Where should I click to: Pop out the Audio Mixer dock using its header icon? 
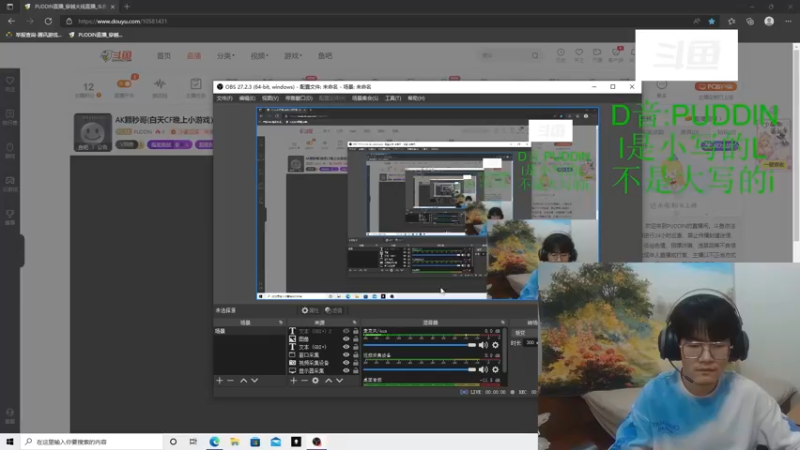click(x=503, y=322)
